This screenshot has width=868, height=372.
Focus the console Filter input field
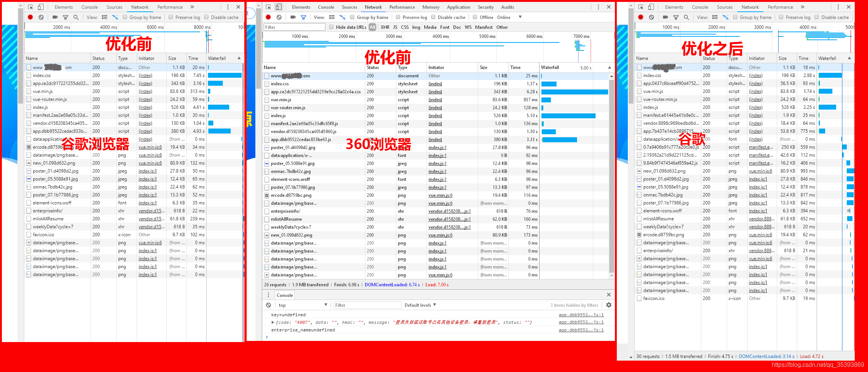pyautogui.click(x=367, y=305)
